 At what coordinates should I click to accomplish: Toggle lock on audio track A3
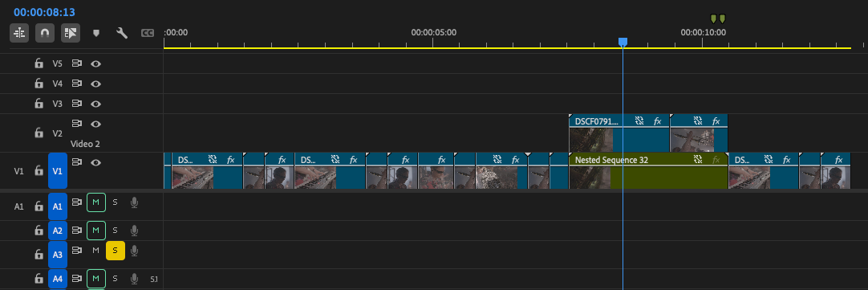39,255
